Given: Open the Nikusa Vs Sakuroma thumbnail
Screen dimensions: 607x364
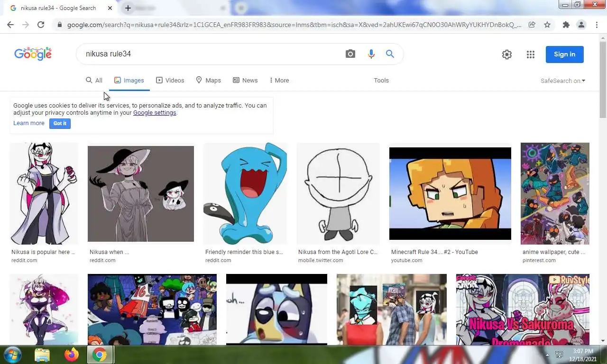Looking at the screenshot, I should [x=523, y=309].
